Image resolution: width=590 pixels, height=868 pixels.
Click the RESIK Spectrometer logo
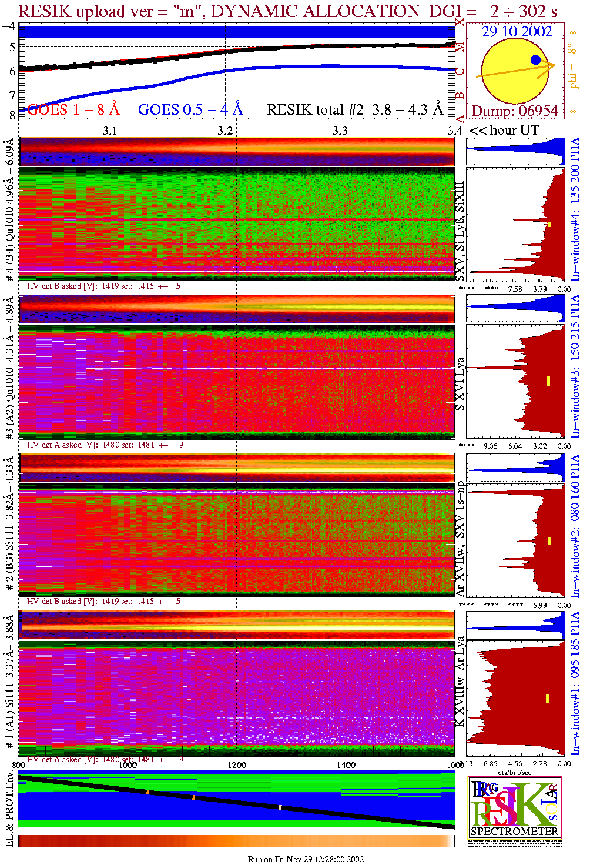pos(515,807)
